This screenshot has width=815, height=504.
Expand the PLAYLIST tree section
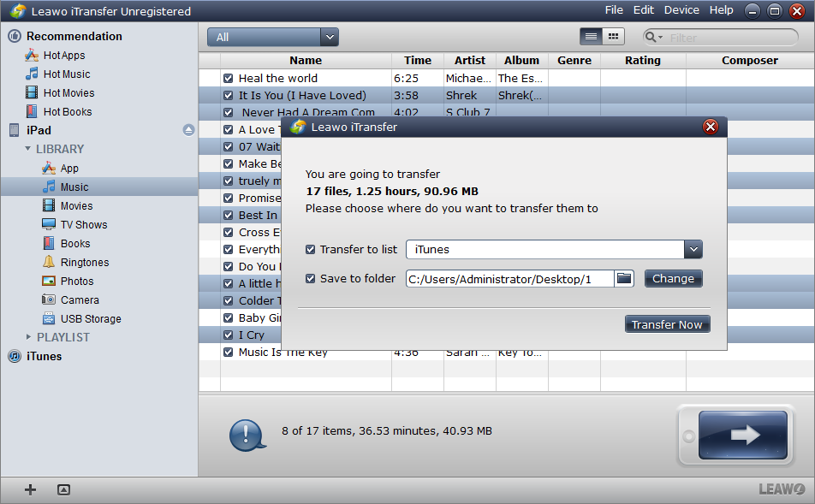click(28, 337)
